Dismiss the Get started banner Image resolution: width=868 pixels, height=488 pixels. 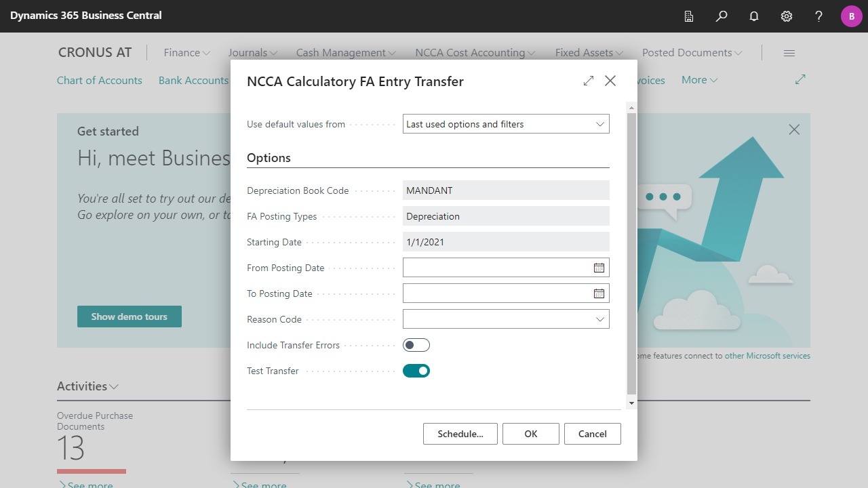click(794, 129)
